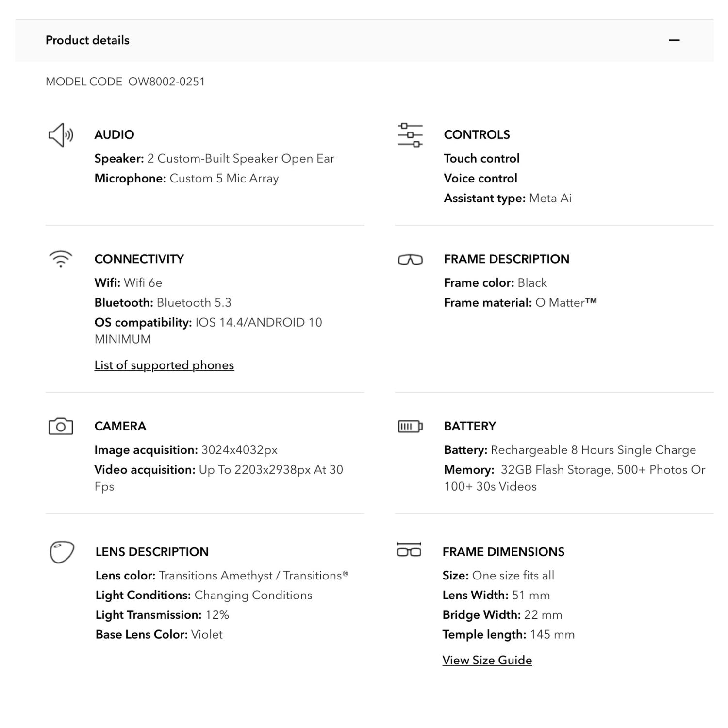Click the model code OW8002-0251 text
Image resolution: width=728 pixels, height=728 pixels.
pyautogui.click(x=166, y=82)
